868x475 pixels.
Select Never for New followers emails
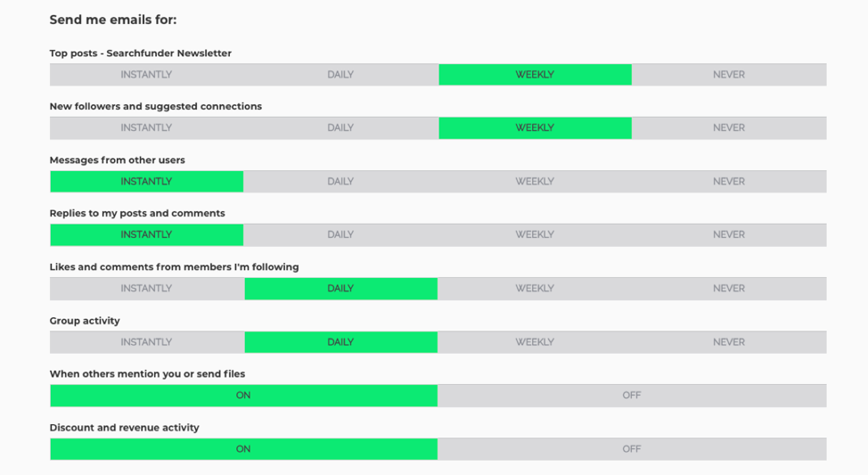pos(729,128)
